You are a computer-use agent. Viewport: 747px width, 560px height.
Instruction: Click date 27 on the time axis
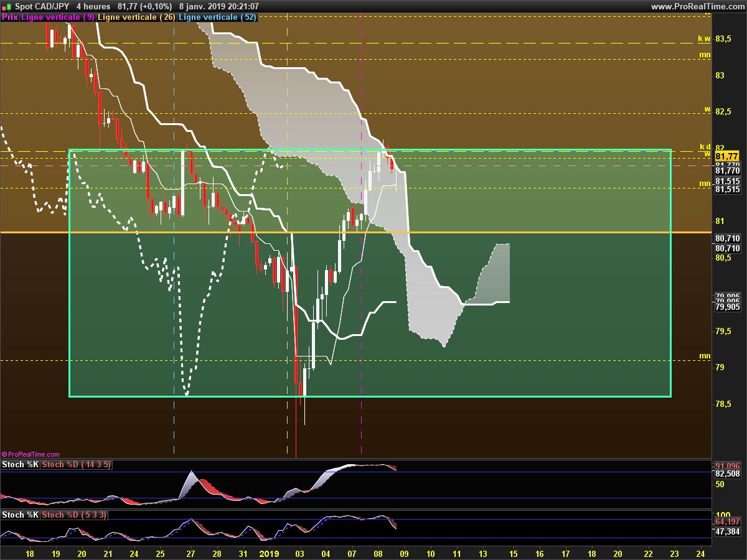point(190,553)
